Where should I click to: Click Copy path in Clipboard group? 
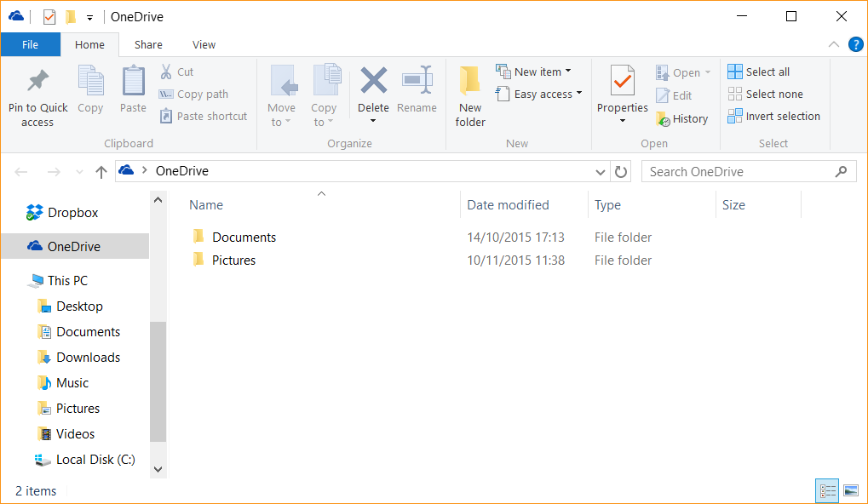tap(193, 94)
